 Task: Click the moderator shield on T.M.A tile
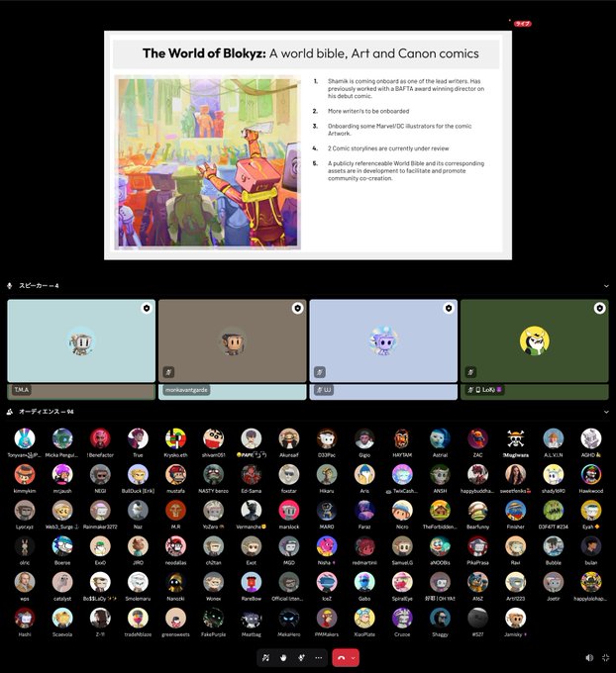(x=147, y=308)
